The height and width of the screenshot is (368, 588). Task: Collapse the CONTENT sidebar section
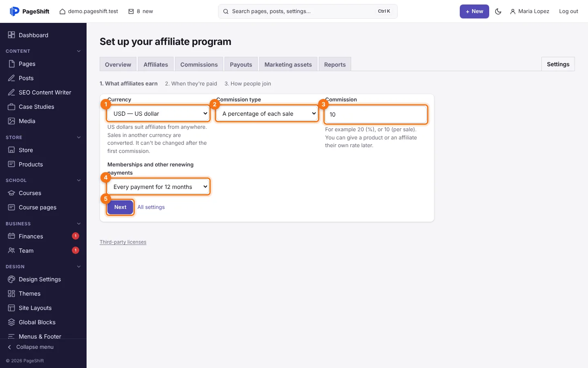tap(79, 51)
